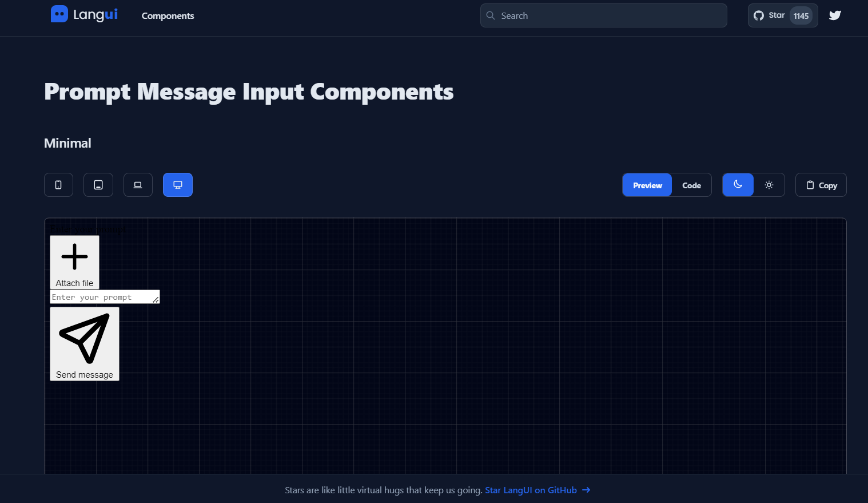Click the GitHub icon in Star button
This screenshot has width=868, height=503.
[x=759, y=15]
